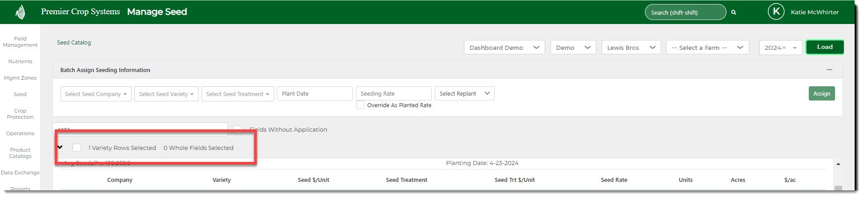Click the search magnifier icon
The height and width of the screenshot is (197, 868).
734,12
